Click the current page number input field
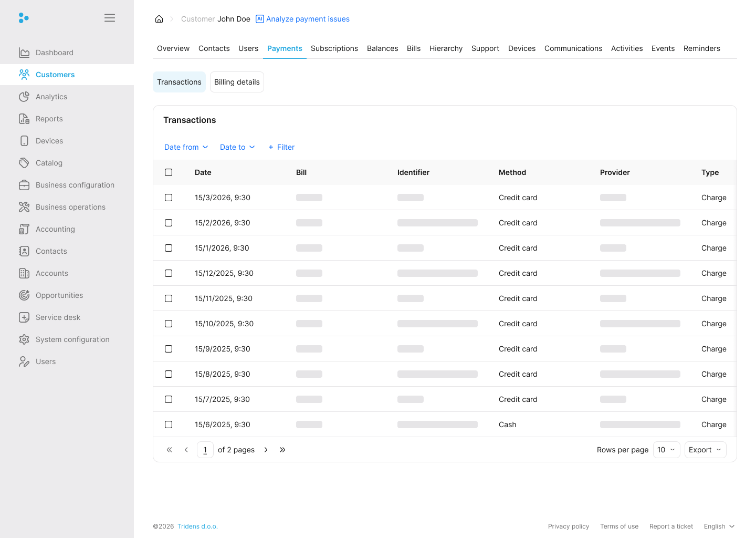 tap(205, 450)
